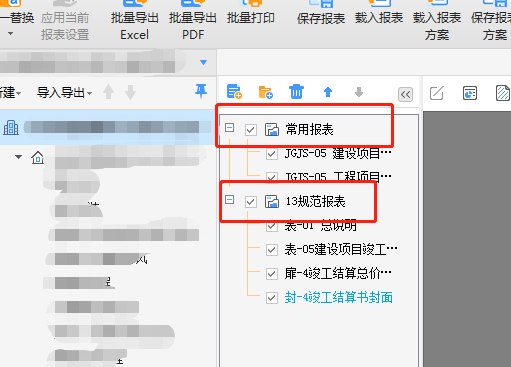Click the move down arrow beside 导入导出

pyautogui.click(x=130, y=92)
